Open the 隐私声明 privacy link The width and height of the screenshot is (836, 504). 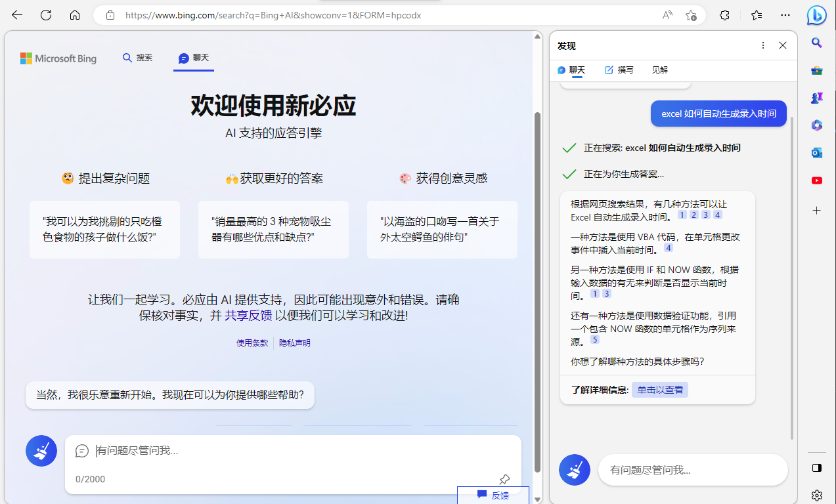pyautogui.click(x=294, y=342)
